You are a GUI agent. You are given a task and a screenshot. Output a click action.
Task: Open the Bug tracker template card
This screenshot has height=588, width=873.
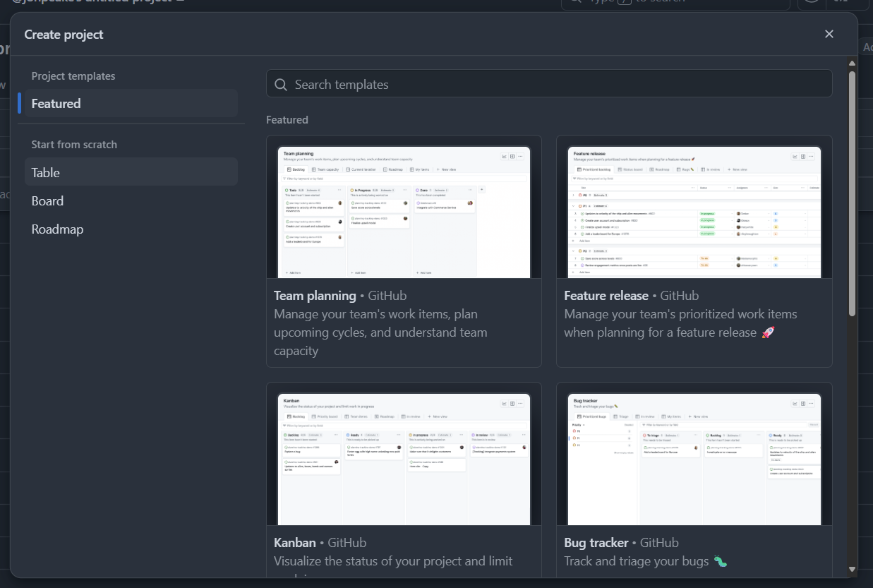tap(694, 480)
